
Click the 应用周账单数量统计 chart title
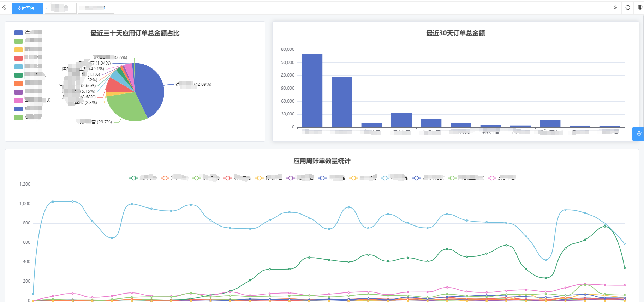click(x=322, y=161)
